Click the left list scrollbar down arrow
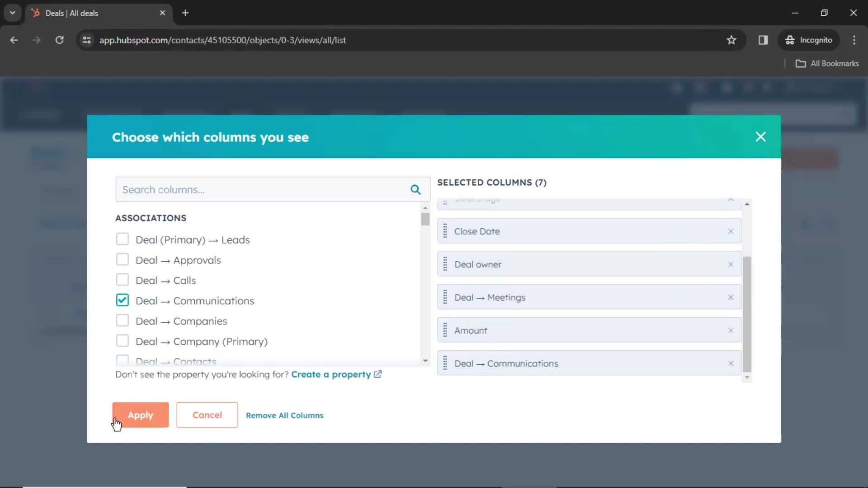Screen dimensions: 868x488 [x=425, y=361]
